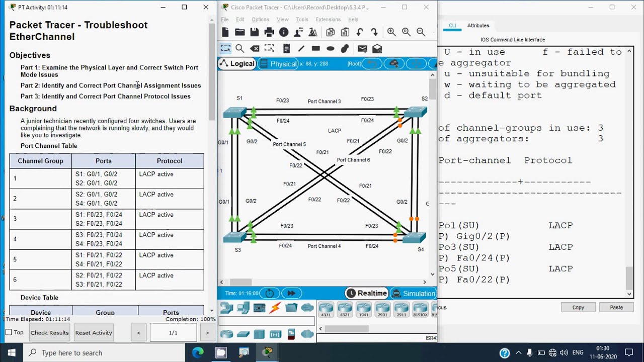Undo the last action in Packet Tracer
This screenshot has height=362, width=644.
point(360,32)
